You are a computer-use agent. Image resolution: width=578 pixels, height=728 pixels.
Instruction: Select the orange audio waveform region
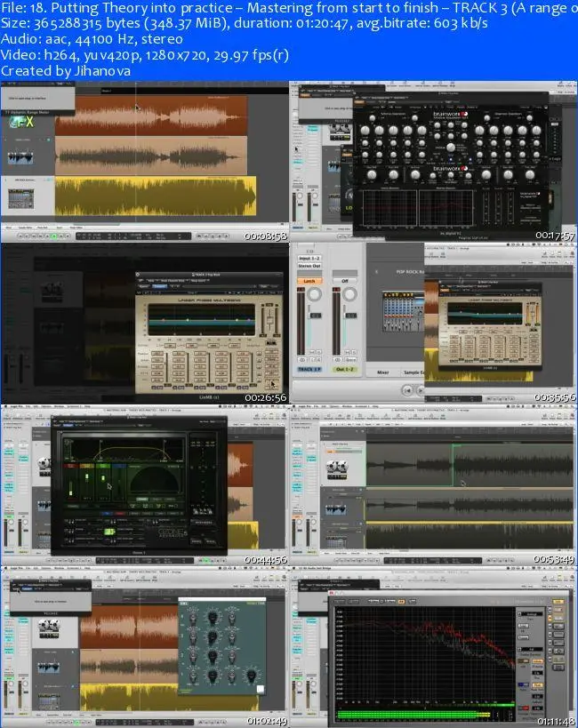[151, 116]
